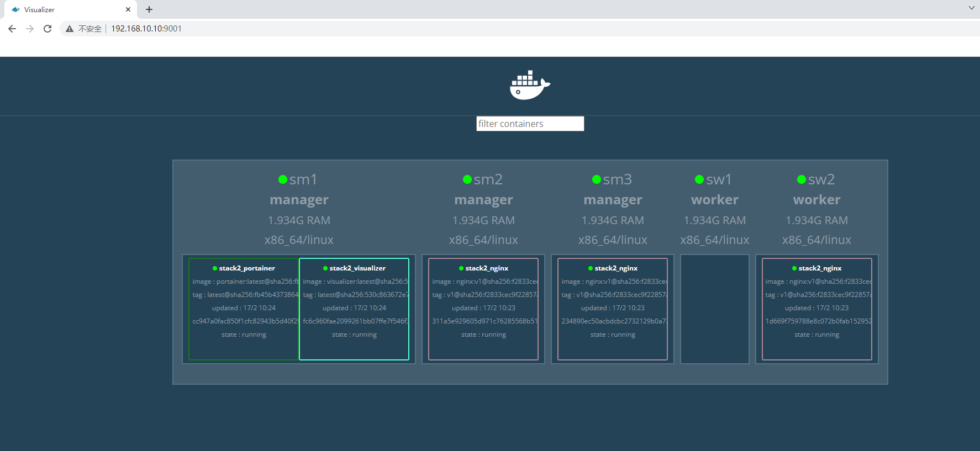Reload the Visualizer page
Image resolution: width=980 pixels, height=451 pixels.
(x=48, y=29)
